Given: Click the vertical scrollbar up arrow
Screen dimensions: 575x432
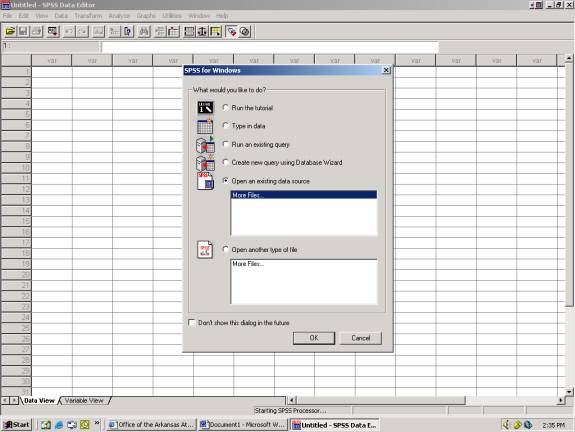Looking at the screenshot, I should pos(569,58).
